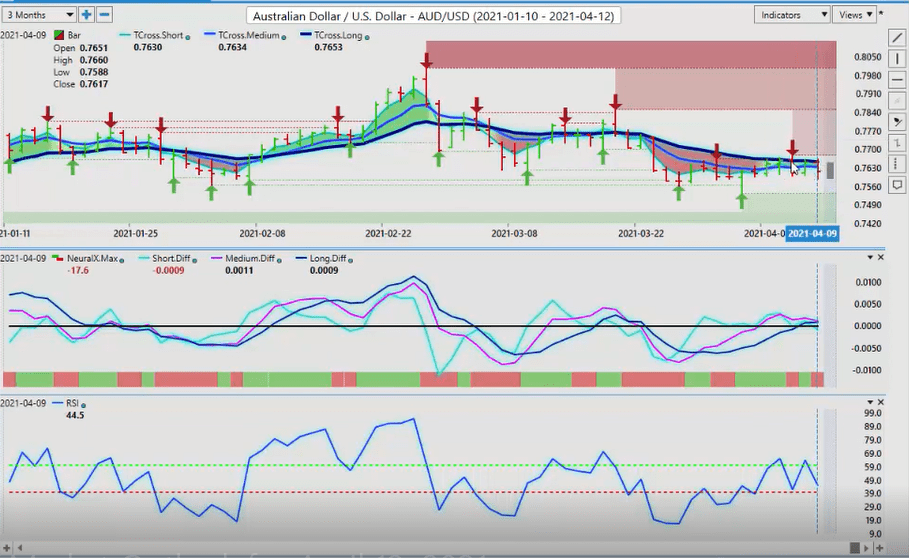Image resolution: width=909 pixels, height=558 pixels.
Task: Click the Close value 0.7617
Action: tap(93, 84)
